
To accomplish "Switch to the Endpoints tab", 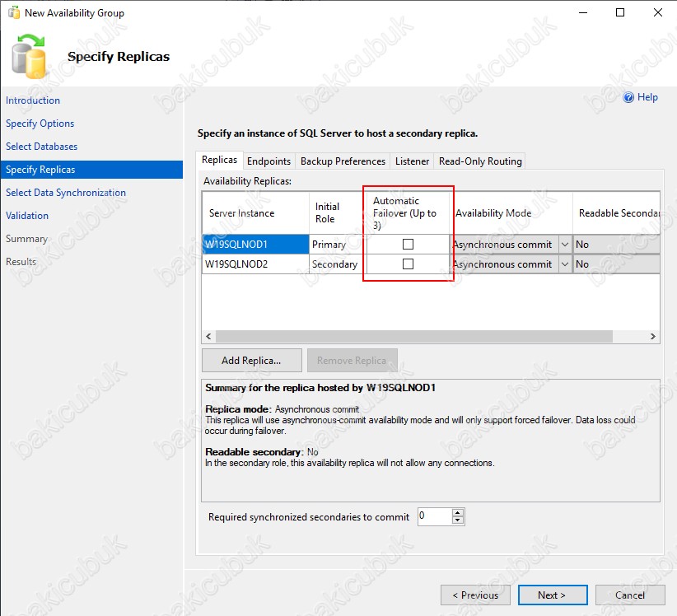I will 268,161.
